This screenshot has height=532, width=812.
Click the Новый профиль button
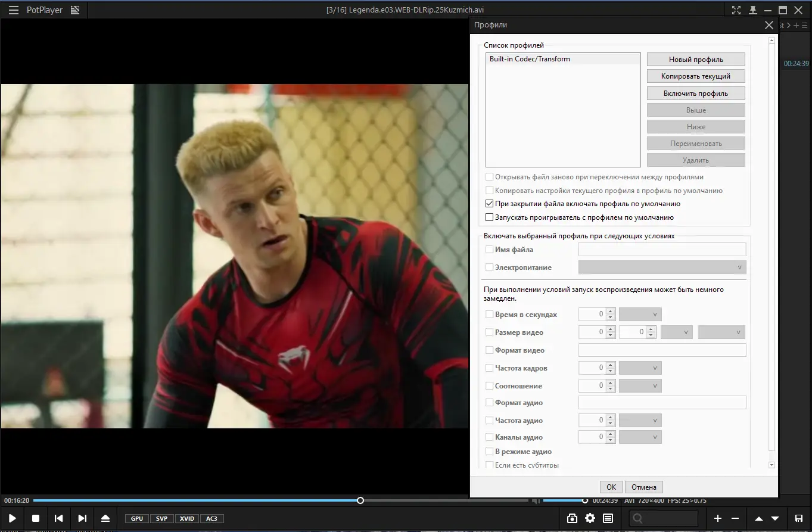tap(696, 60)
